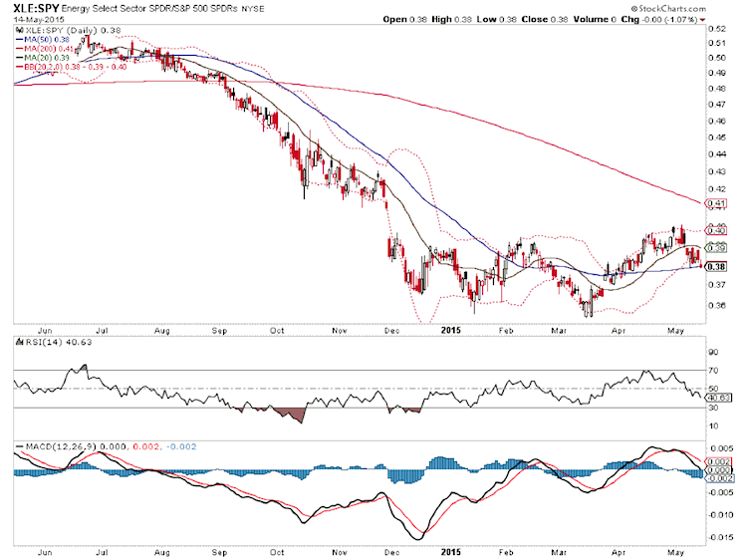Viewport: 747px width, 560px height.
Task: Select the Energy Select Sector SPDR/S&P 500 SPDRs name
Action: tap(149, 9)
